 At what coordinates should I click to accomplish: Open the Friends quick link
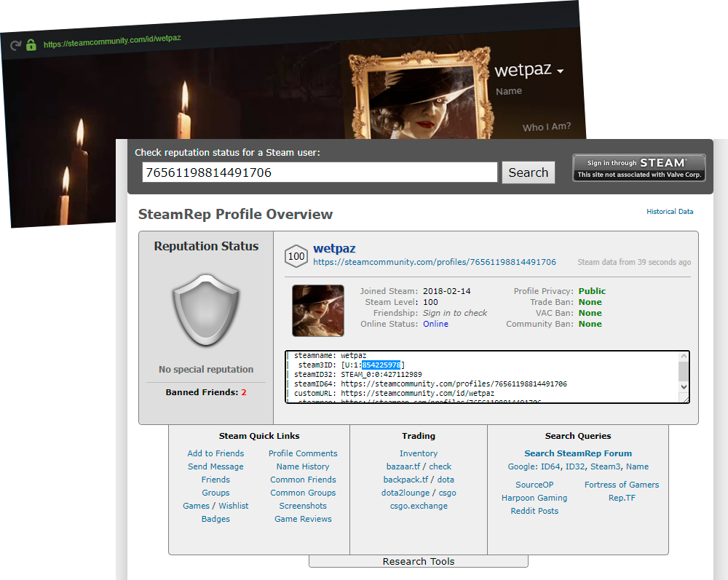pyautogui.click(x=215, y=480)
